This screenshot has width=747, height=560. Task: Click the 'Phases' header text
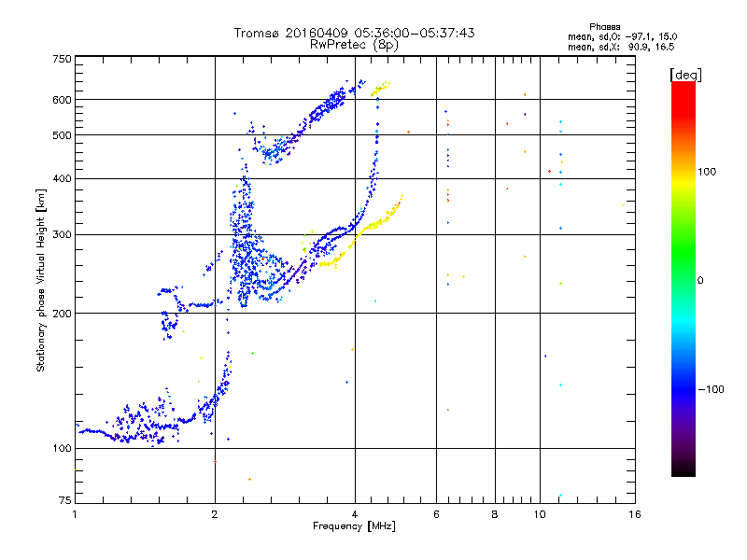[604, 27]
